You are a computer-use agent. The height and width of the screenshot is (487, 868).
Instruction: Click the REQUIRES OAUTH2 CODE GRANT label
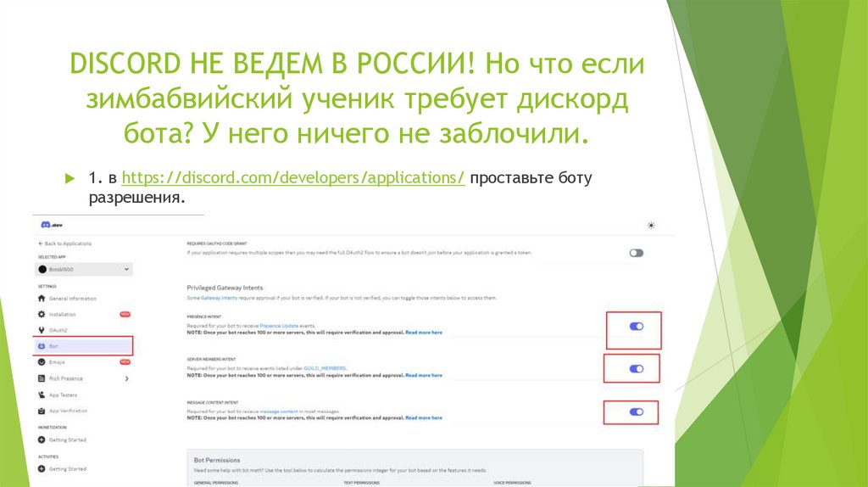217,243
